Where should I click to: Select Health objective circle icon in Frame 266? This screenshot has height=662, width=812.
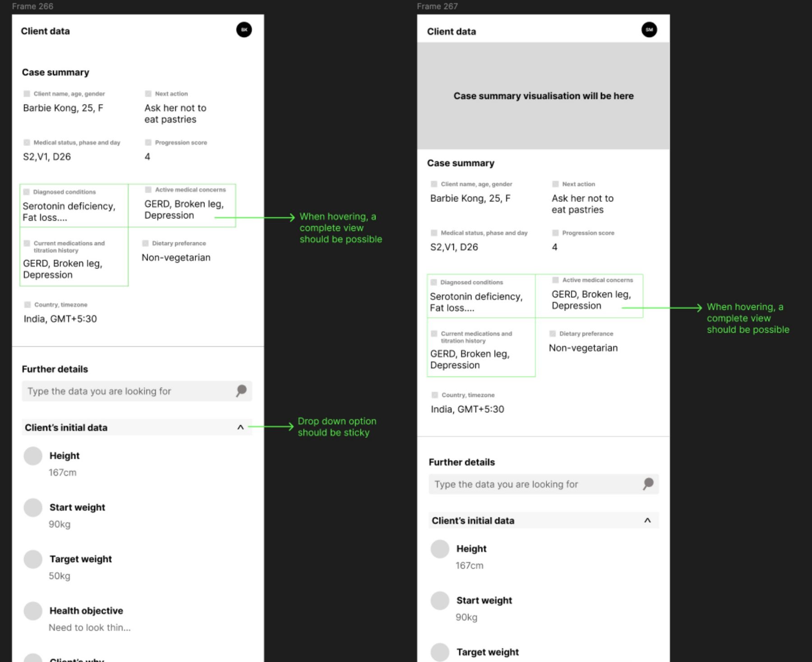point(33,611)
